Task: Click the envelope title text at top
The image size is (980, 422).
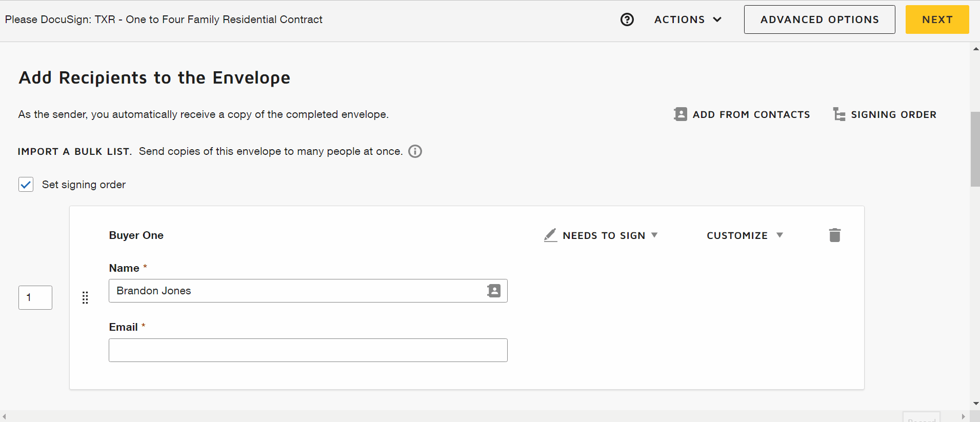Action: pyautogui.click(x=164, y=19)
